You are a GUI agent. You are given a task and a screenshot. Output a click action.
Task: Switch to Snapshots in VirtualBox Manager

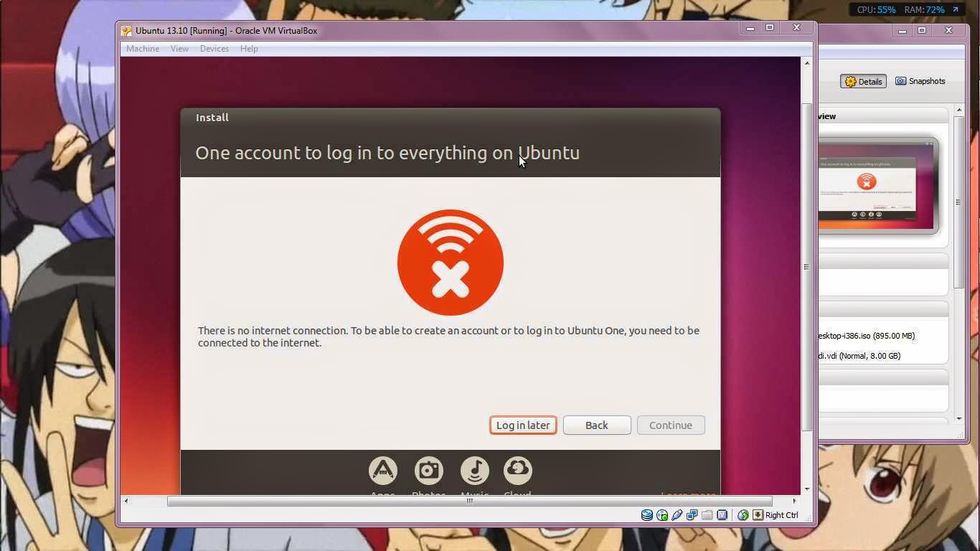tap(920, 81)
